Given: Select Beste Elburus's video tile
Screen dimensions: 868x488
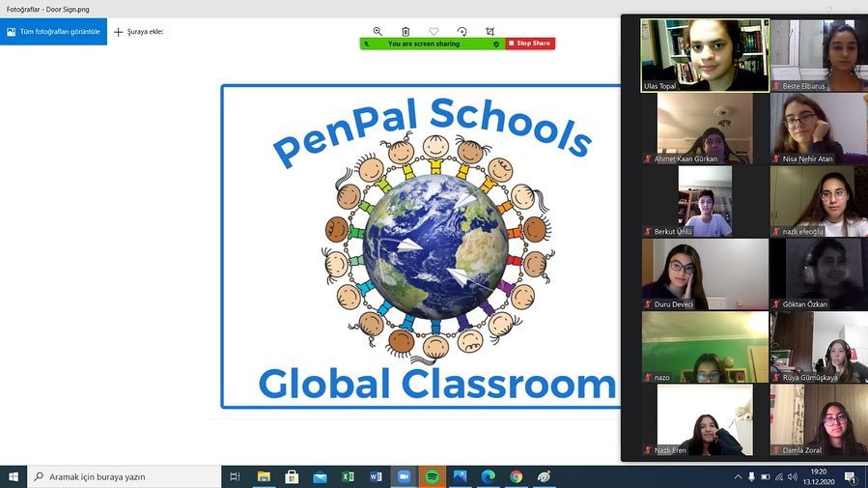Looking at the screenshot, I should pyautogui.click(x=820, y=55).
